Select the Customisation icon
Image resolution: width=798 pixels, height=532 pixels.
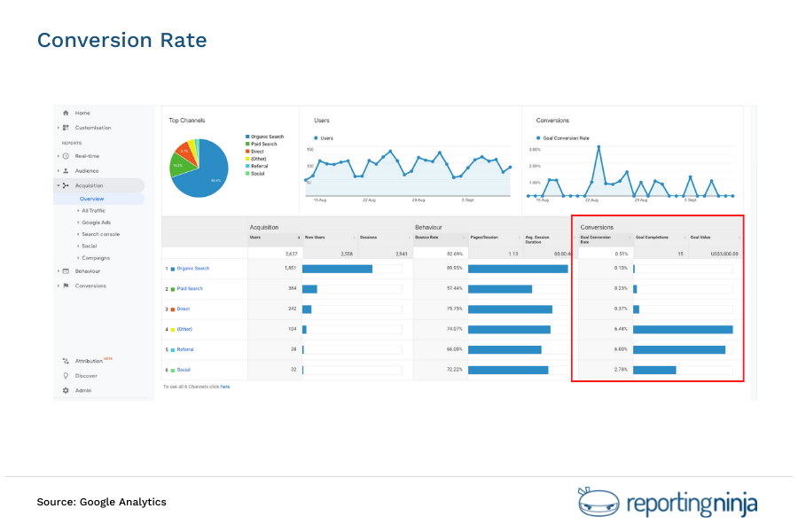(66, 128)
